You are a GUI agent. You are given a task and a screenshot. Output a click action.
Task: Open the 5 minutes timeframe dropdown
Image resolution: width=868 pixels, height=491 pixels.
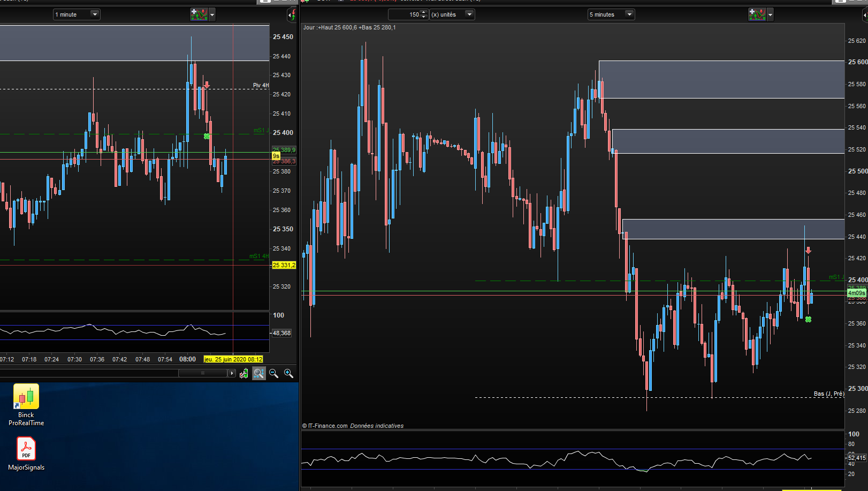[x=611, y=14]
